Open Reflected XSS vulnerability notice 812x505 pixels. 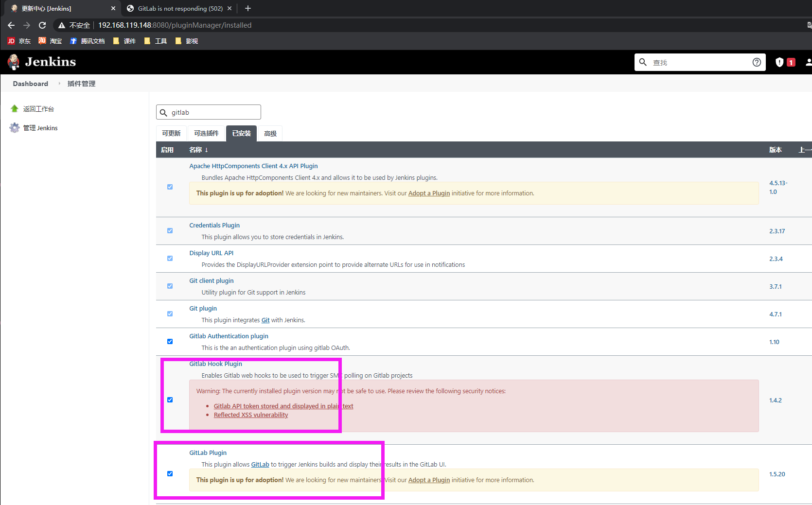[x=251, y=415]
